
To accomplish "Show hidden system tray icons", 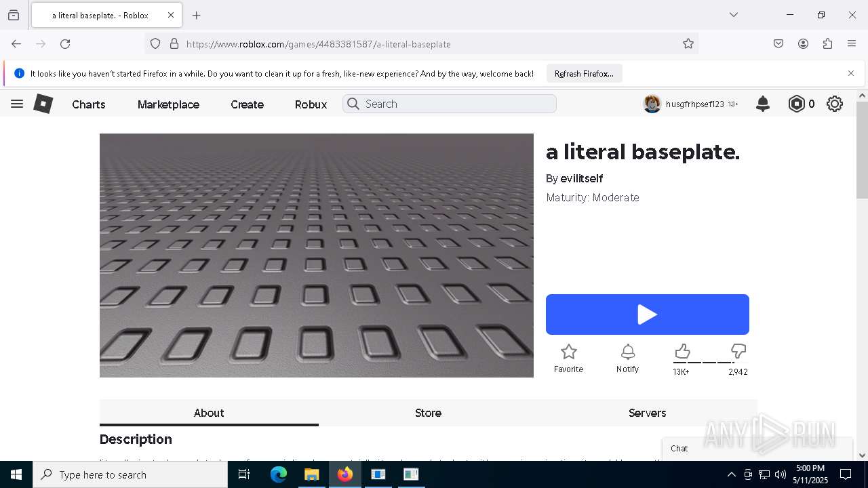I will (731, 474).
